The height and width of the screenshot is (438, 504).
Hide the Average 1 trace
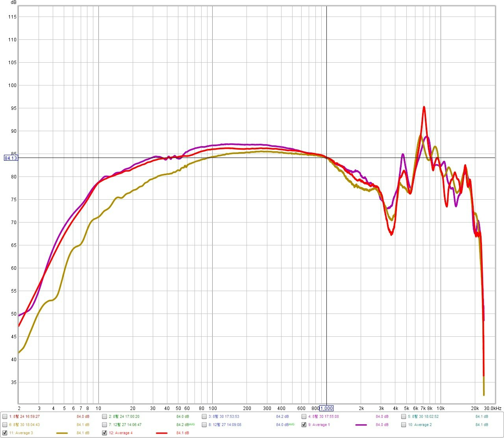(x=304, y=425)
